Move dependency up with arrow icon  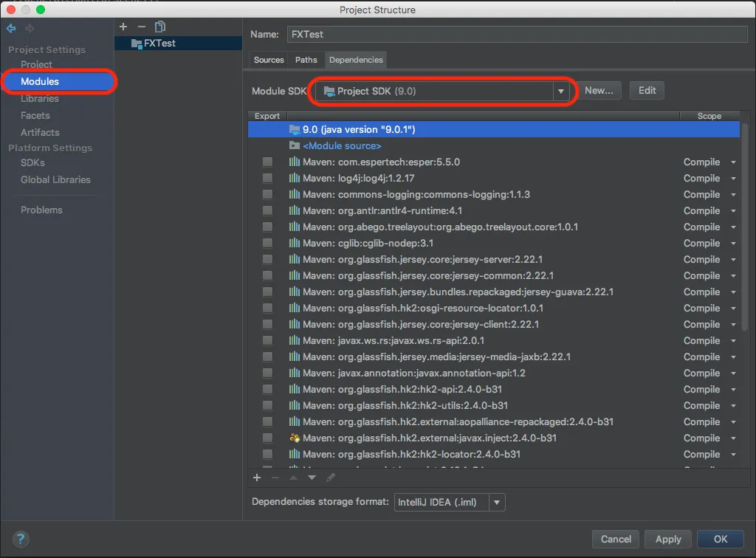coord(293,478)
